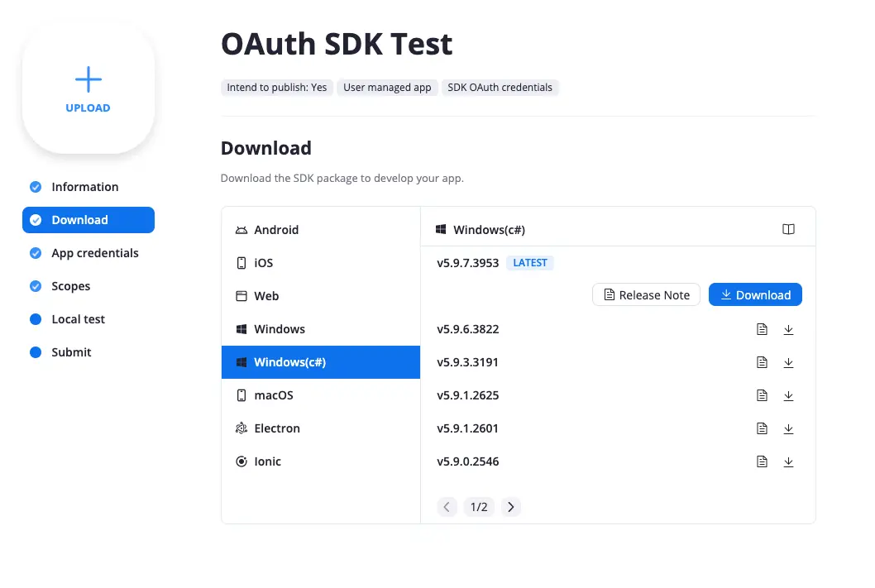Open release note icon for v5.9.1.2625

tap(762, 395)
